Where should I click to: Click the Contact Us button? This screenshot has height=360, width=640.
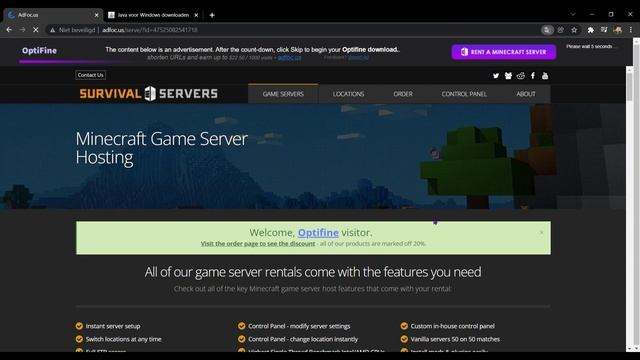pyautogui.click(x=90, y=75)
